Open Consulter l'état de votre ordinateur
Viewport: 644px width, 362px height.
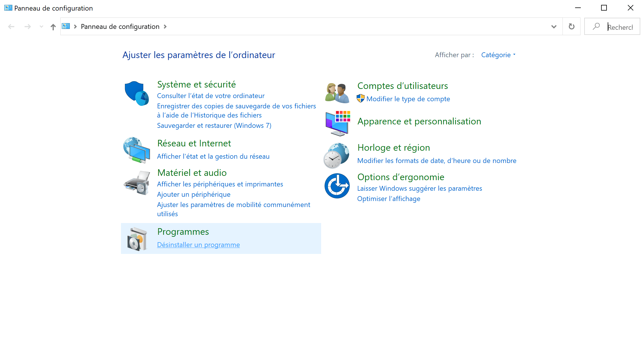[x=211, y=96]
